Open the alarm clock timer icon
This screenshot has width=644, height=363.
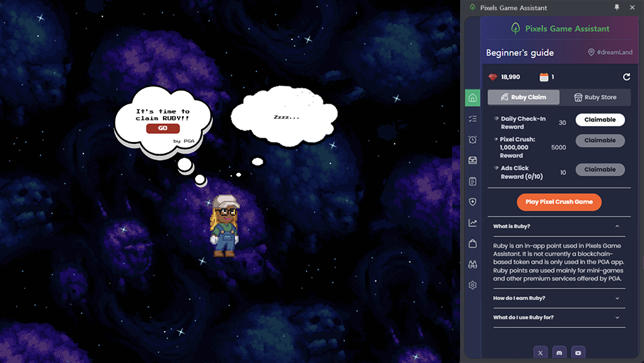click(x=473, y=140)
